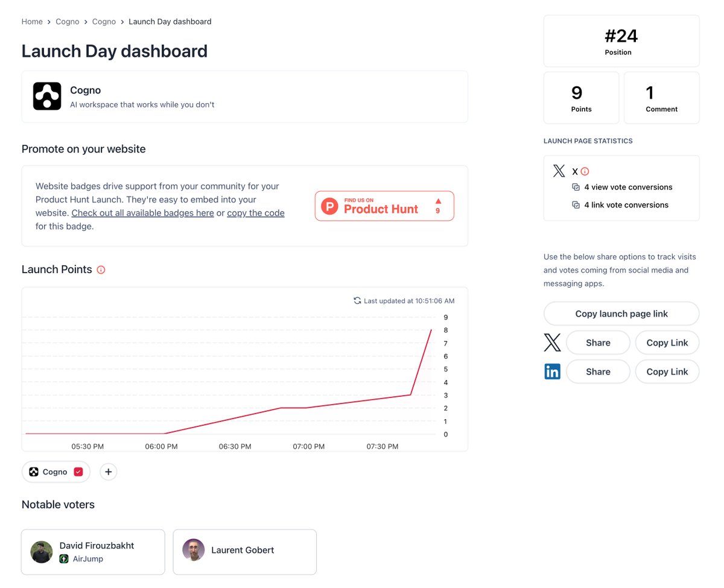724x588 pixels.
Task: Click the 'copy the code' link
Action: [256, 213]
